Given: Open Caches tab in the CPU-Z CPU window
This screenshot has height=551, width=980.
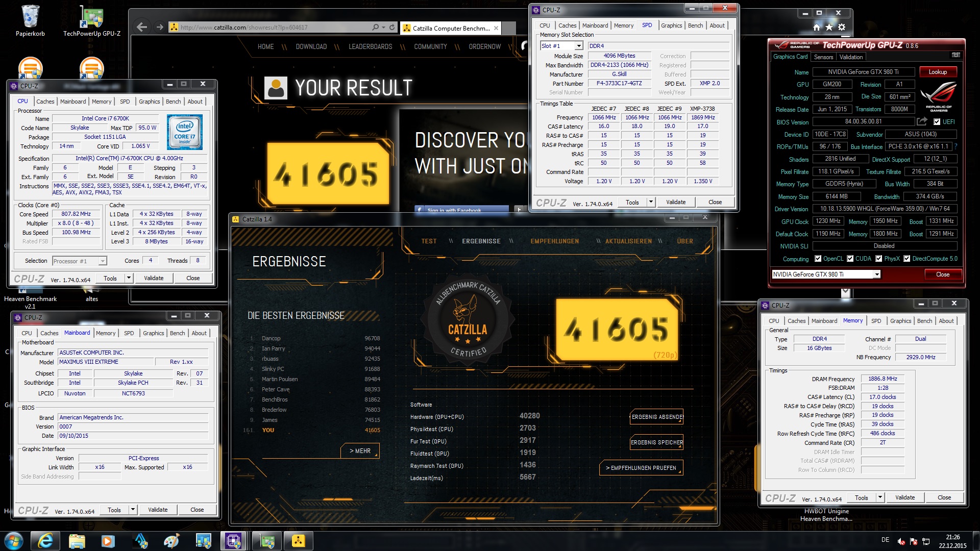Looking at the screenshot, I should pyautogui.click(x=45, y=102).
